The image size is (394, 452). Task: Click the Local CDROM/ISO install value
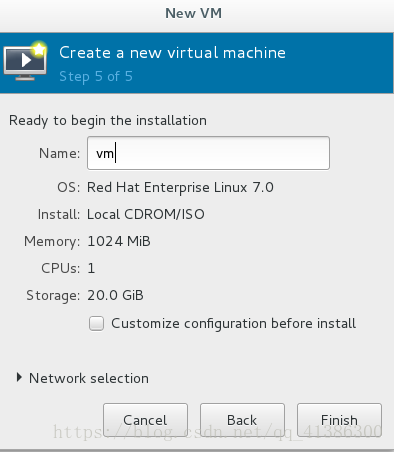[x=146, y=214]
